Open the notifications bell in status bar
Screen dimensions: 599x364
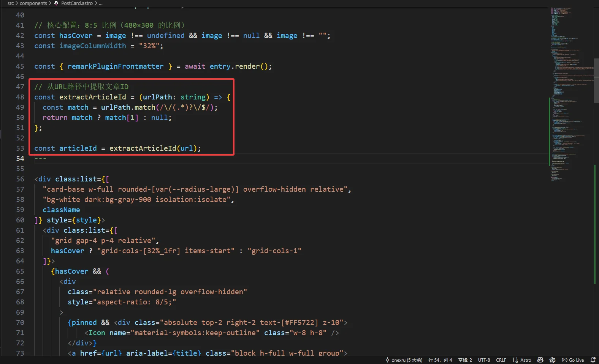[x=593, y=360]
